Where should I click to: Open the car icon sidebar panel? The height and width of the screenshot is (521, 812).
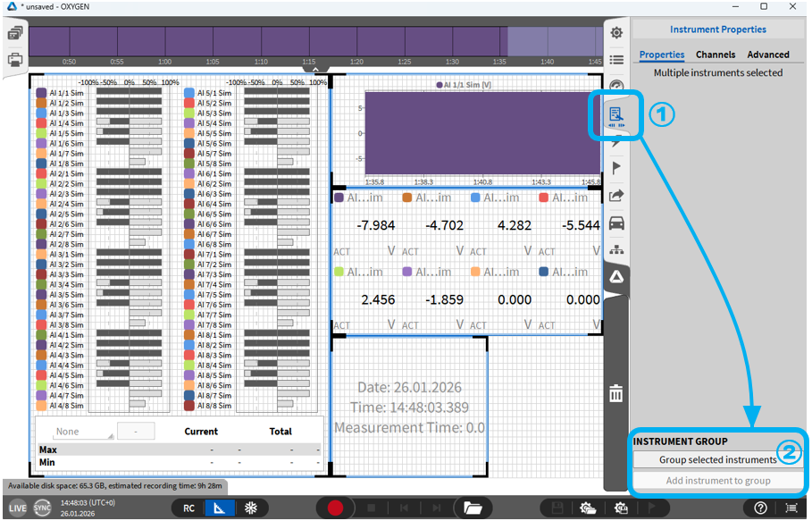(615, 223)
